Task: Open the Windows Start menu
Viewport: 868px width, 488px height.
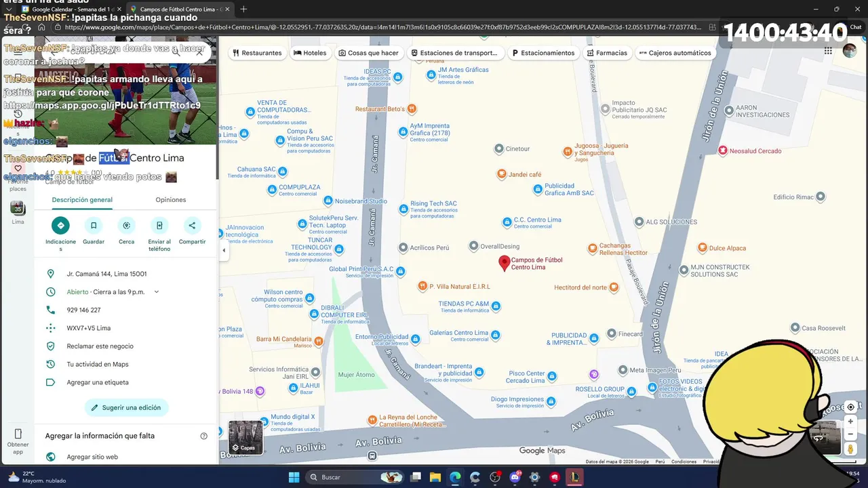Action: click(294, 477)
